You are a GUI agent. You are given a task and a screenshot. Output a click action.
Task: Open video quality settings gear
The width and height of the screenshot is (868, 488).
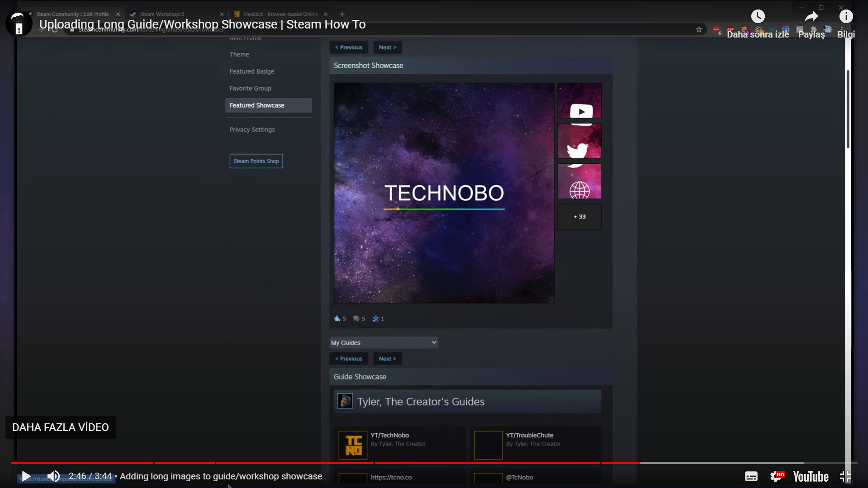(777, 476)
